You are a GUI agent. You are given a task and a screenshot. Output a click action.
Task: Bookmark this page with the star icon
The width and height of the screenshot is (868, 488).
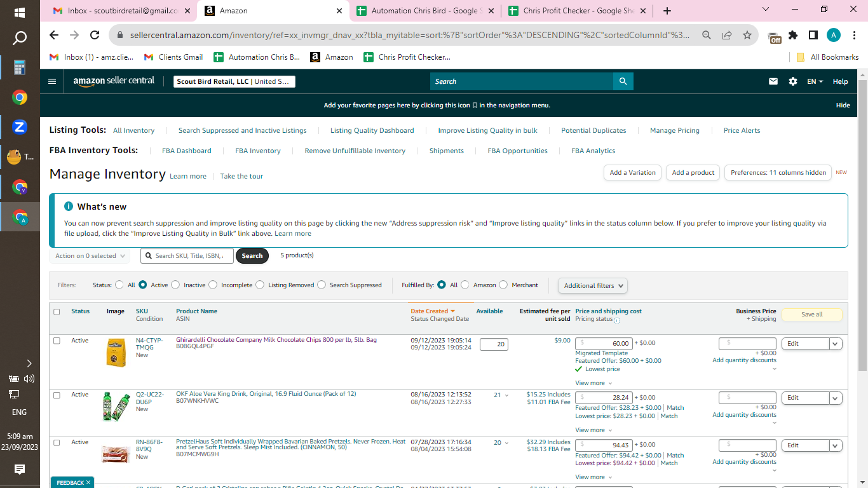747,35
